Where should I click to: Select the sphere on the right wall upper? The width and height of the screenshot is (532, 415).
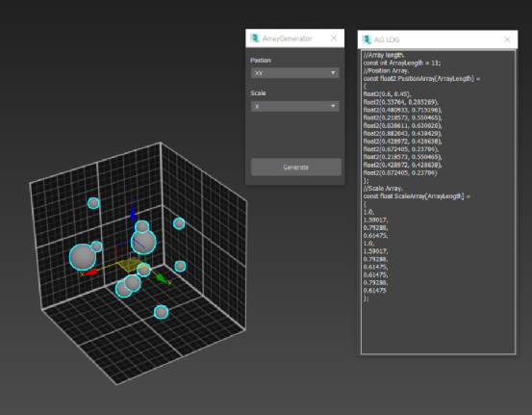pyautogui.click(x=179, y=223)
